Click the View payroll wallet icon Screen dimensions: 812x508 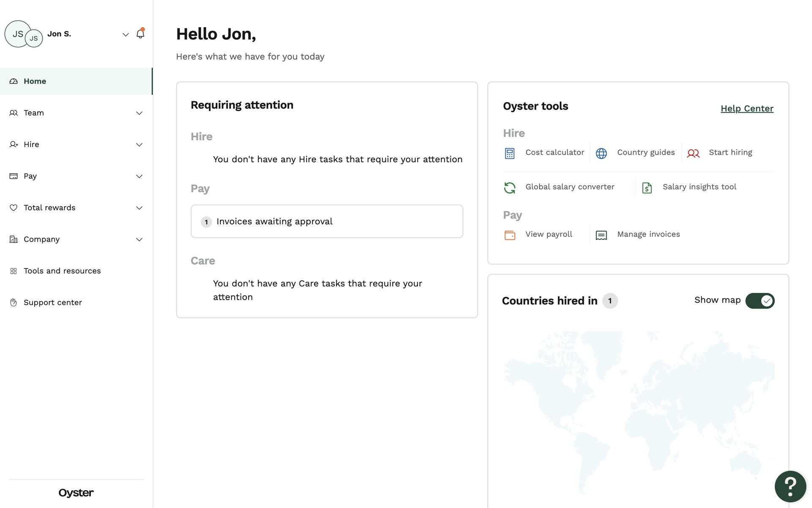pyautogui.click(x=510, y=235)
